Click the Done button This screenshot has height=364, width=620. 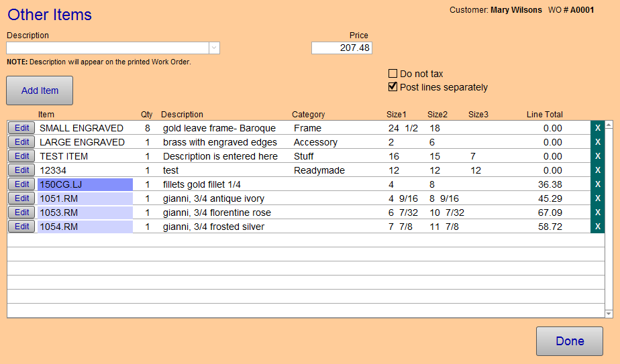[x=569, y=341]
